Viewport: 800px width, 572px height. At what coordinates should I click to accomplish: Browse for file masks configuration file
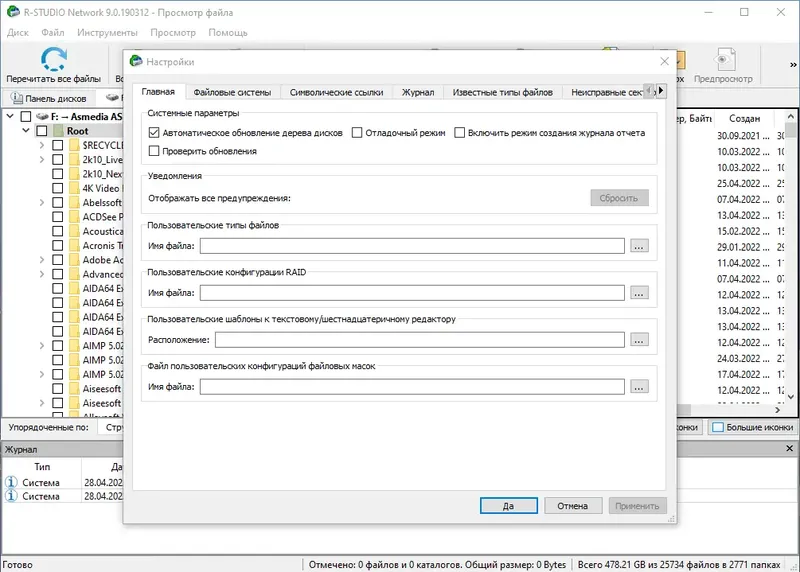[639, 387]
